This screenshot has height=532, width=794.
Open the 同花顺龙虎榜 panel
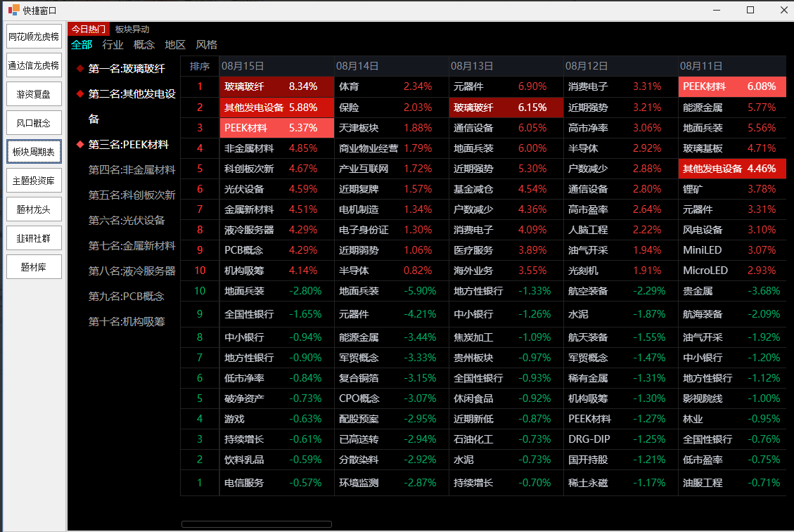coord(33,36)
